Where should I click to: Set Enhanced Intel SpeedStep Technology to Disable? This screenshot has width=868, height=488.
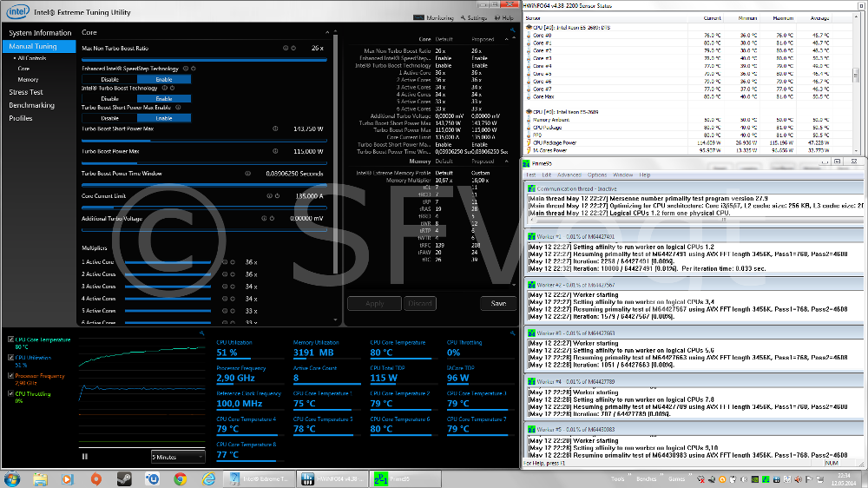(109, 79)
